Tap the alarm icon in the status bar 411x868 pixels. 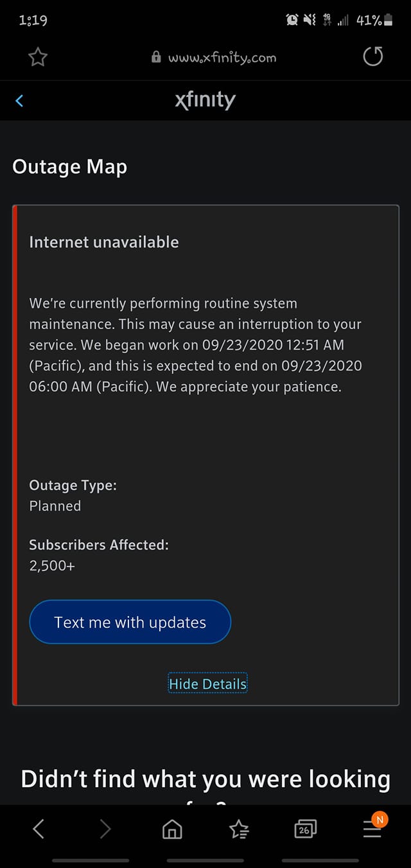click(x=292, y=20)
